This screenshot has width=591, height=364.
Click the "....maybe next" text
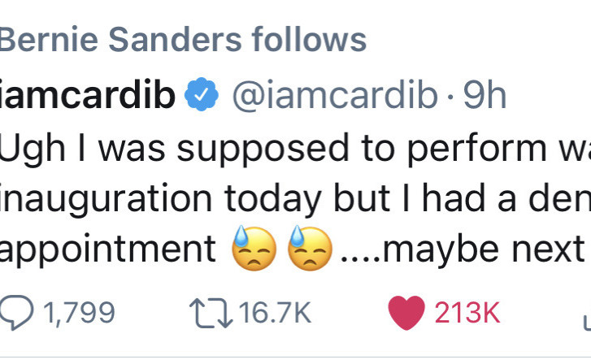pos(465,248)
